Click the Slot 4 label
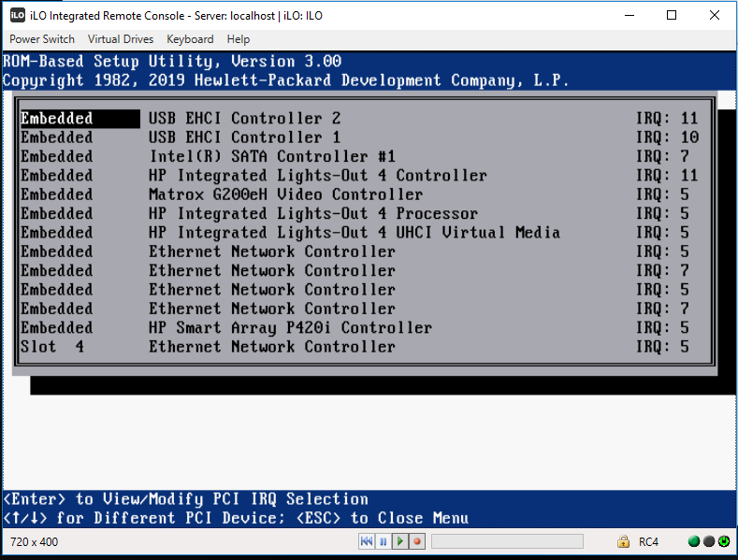738x560 pixels. coord(52,347)
